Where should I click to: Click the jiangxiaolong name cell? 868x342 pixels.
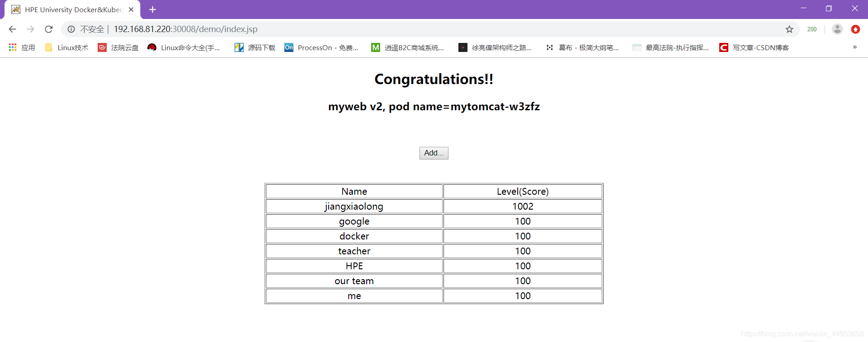pyautogui.click(x=354, y=206)
